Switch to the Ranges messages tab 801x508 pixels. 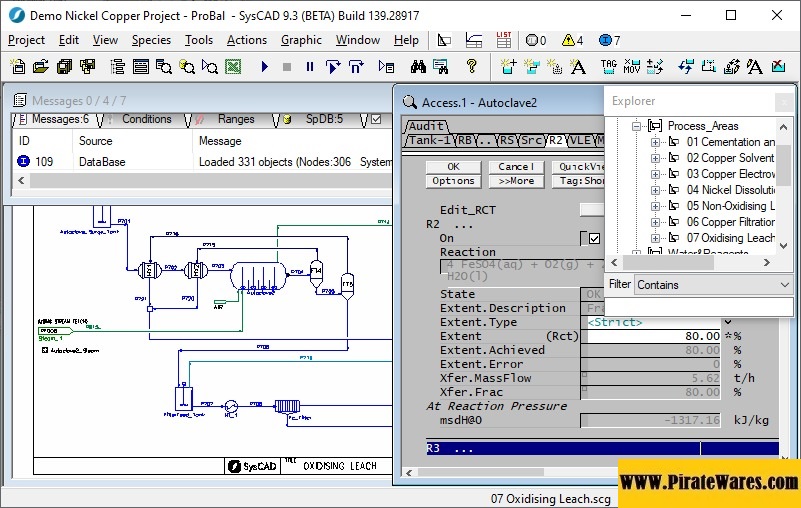point(235,119)
